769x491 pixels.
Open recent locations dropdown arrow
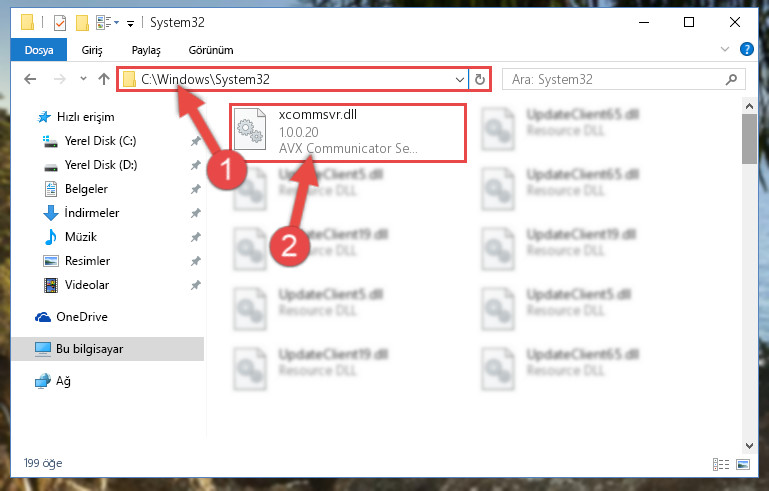[83, 78]
